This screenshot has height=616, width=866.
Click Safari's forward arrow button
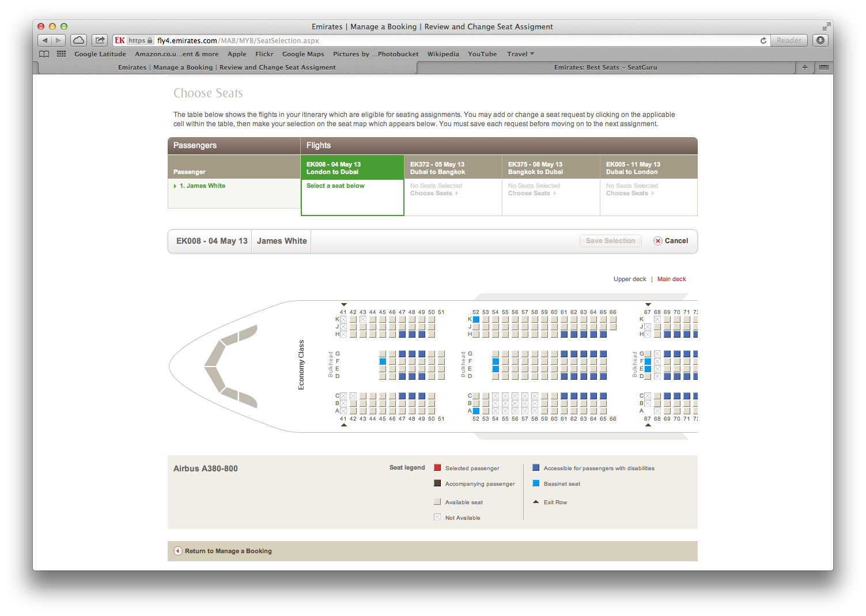coord(58,40)
